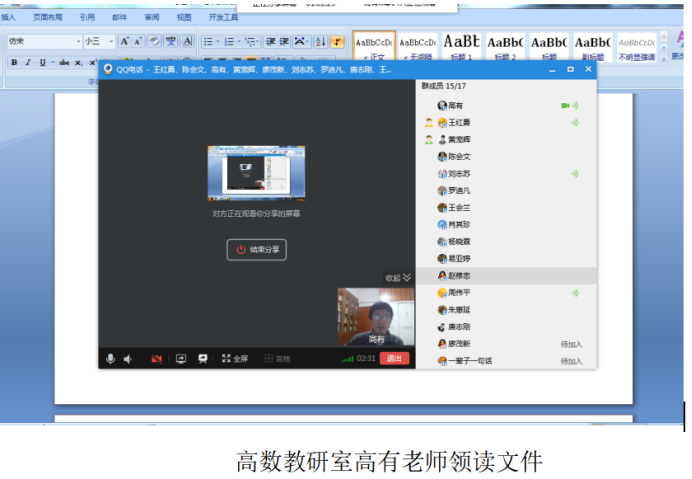
Task: Click the underline icon in ribbon
Action: click(42, 63)
